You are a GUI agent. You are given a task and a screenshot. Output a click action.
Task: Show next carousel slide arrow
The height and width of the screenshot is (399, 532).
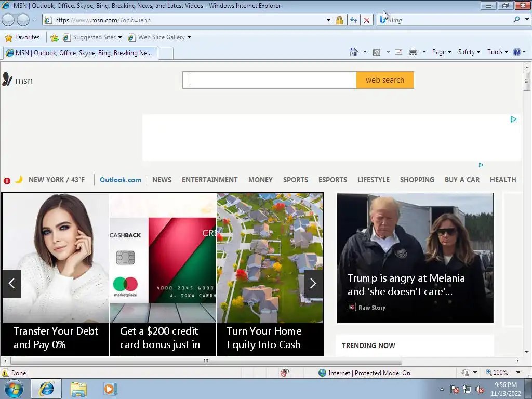313,284
